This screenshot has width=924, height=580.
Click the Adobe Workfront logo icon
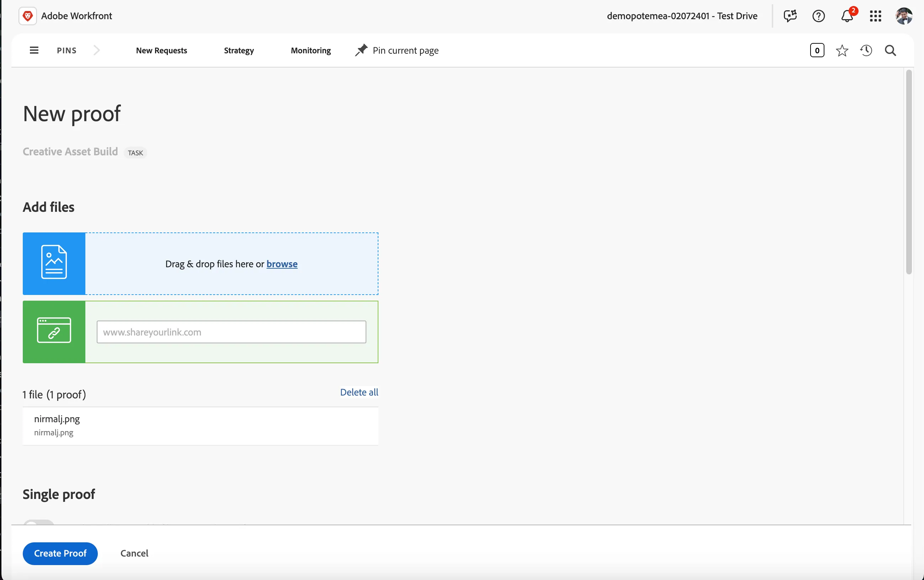pos(28,16)
